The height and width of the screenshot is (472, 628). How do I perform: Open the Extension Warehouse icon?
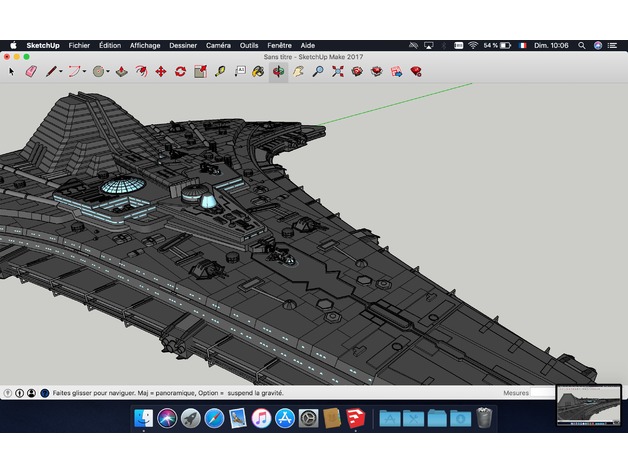(x=376, y=72)
